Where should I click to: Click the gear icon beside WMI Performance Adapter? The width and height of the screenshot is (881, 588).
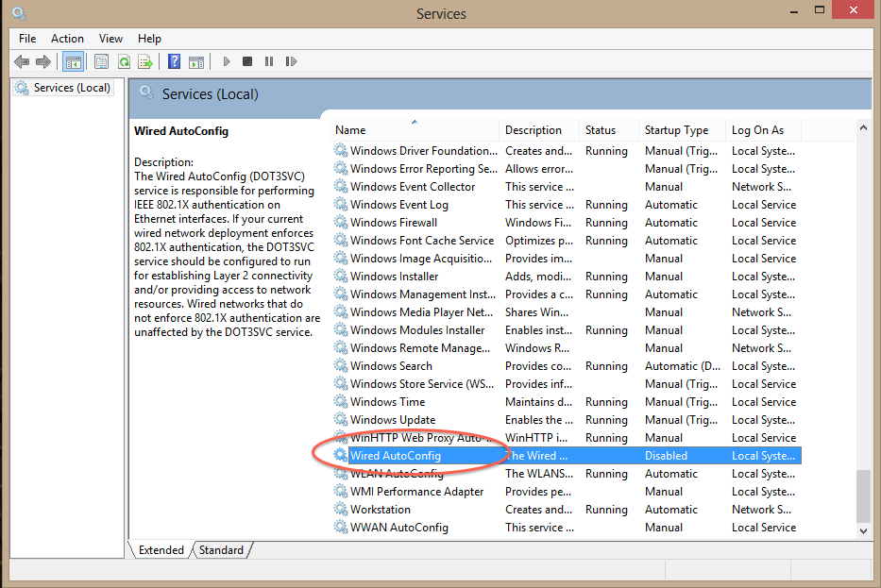pos(341,491)
